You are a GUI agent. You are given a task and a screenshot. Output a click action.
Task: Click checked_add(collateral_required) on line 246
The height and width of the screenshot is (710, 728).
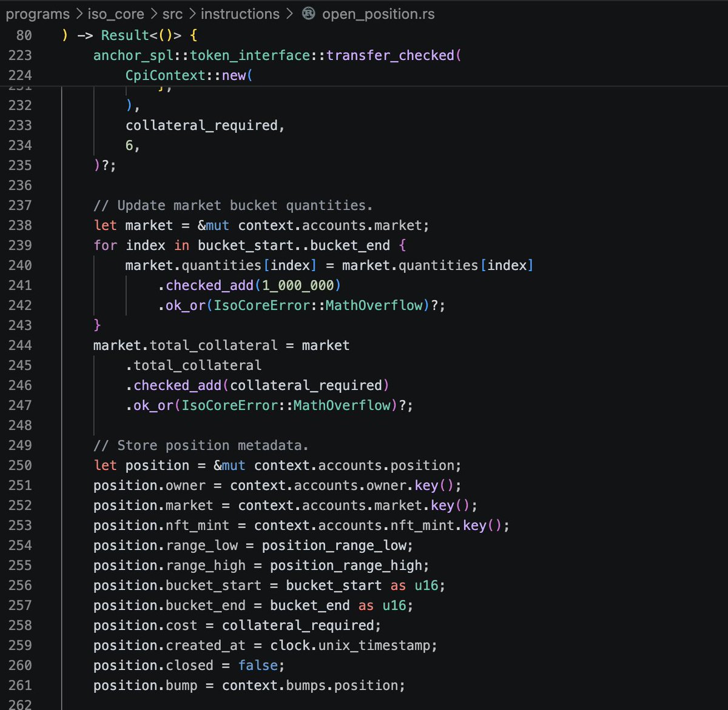coord(261,385)
